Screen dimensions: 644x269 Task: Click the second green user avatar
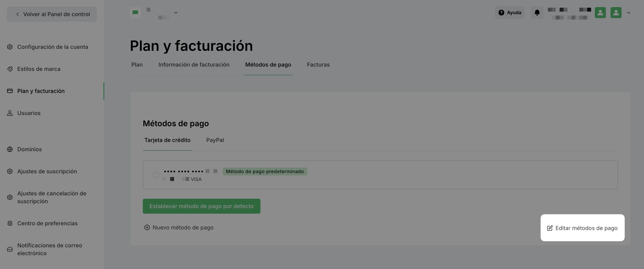616,13
